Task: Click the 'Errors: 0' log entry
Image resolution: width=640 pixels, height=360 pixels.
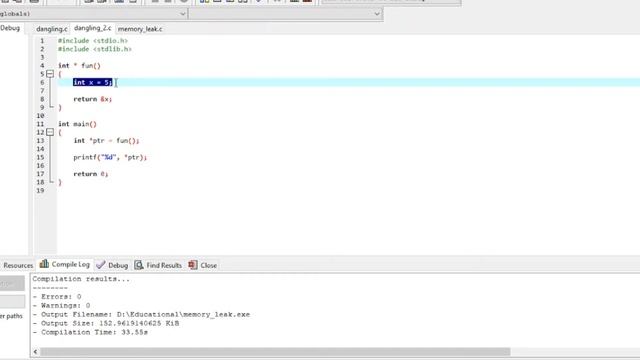Action: pos(57,297)
